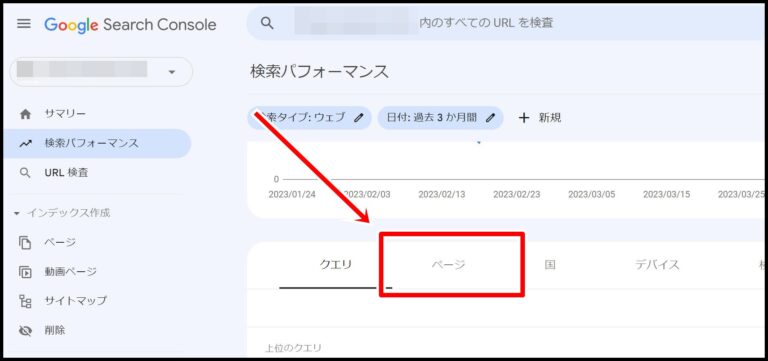Click the Google Search Console logo
The image size is (768, 361).
(x=130, y=24)
